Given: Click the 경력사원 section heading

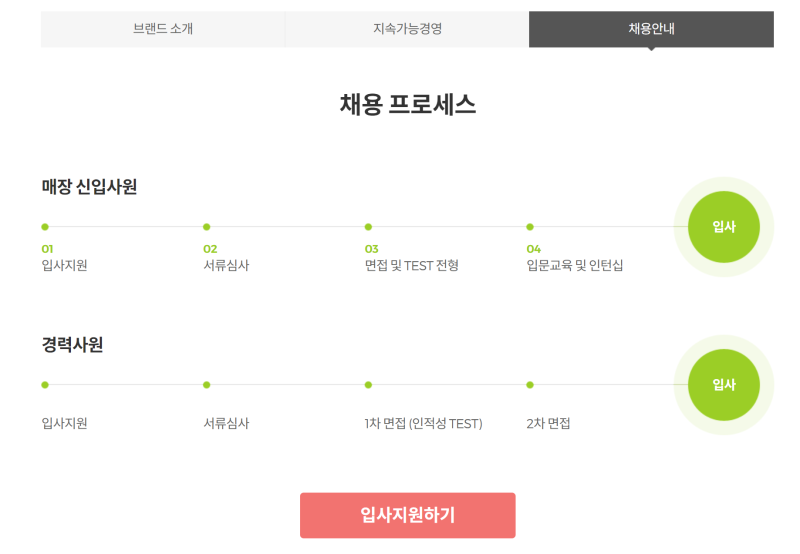Looking at the screenshot, I should pos(72,345).
